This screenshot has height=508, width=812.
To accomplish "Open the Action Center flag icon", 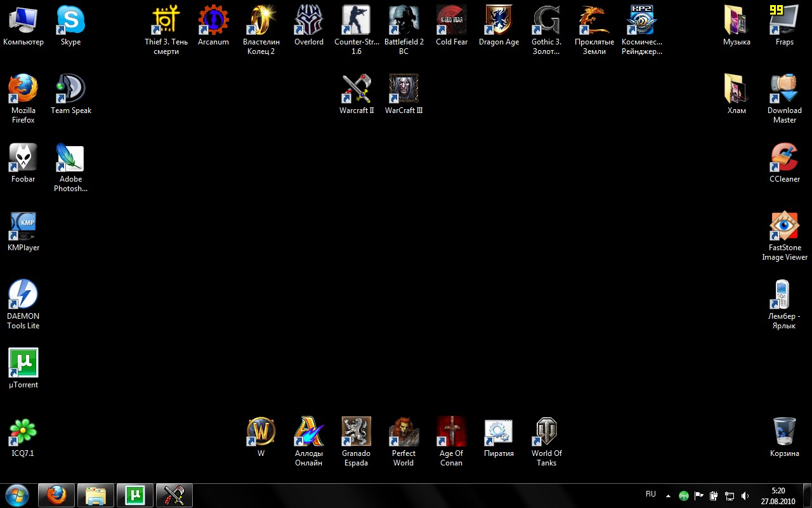I will [x=699, y=496].
